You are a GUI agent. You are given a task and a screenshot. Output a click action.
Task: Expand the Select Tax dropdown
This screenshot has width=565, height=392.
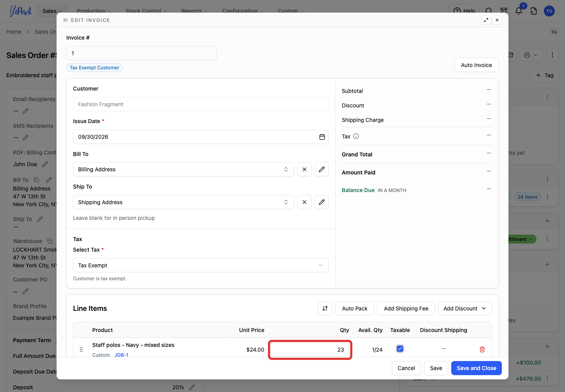click(x=201, y=265)
